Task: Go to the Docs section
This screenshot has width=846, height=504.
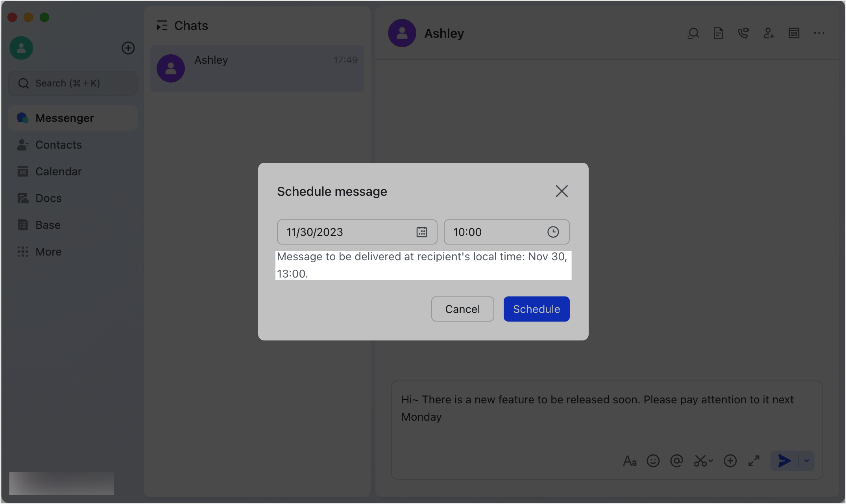Action: pyautogui.click(x=48, y=198)
